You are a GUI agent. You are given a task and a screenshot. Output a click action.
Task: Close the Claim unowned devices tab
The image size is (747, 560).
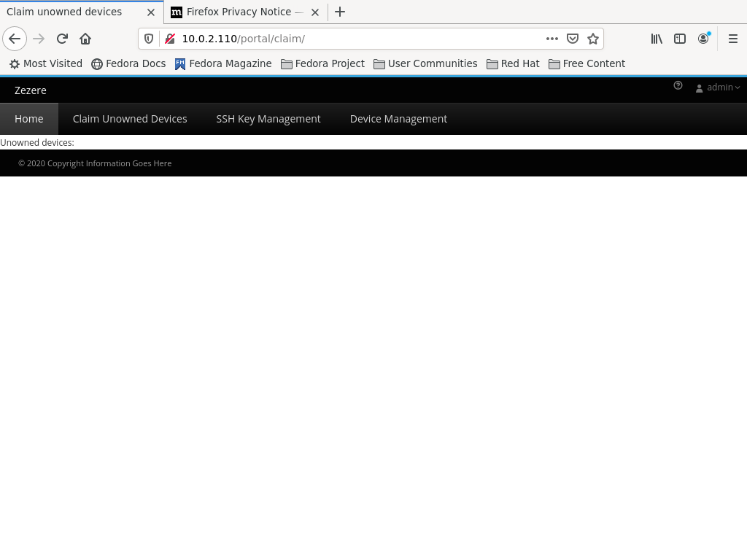coord(150,12)
